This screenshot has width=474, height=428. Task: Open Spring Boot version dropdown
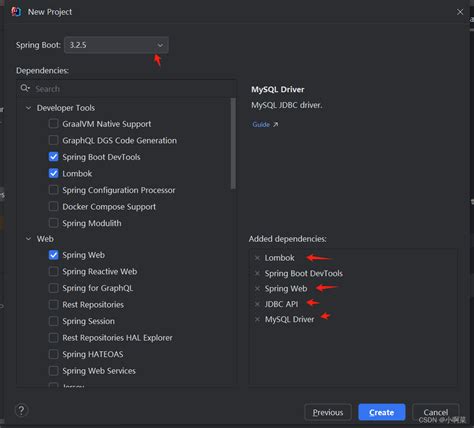[116, 45]
